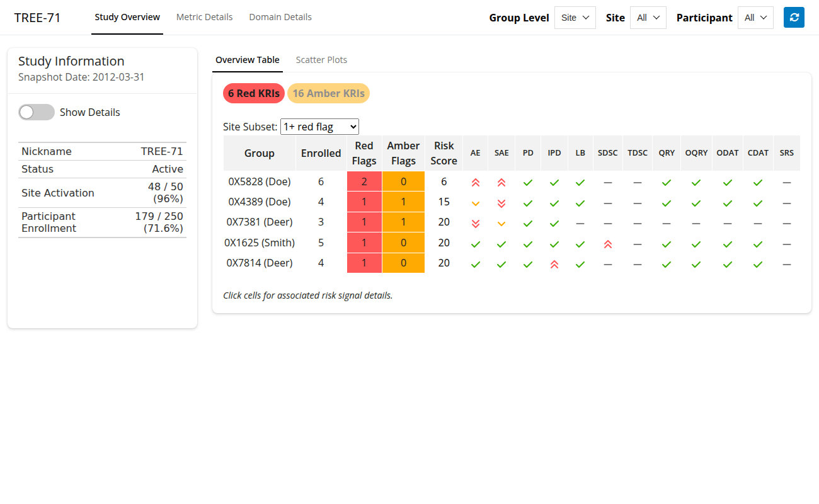The width and height of the screenshot is (819, 504).
Task: Open the Scatter Plots tab
Action: pos(321,60)
